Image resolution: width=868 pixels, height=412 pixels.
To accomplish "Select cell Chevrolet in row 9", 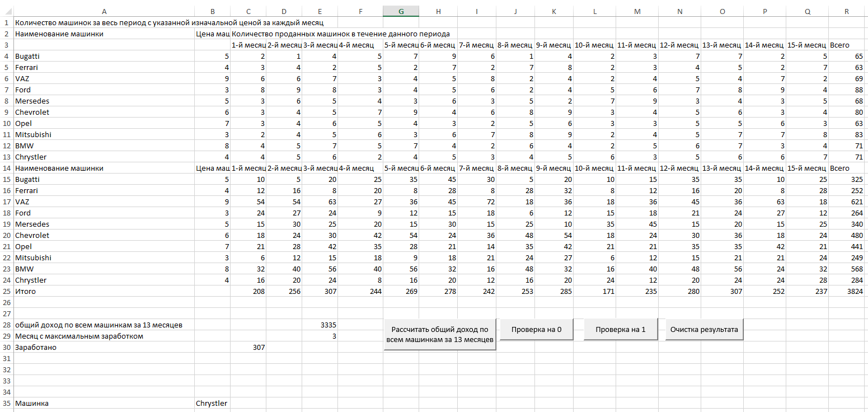I will [x=104, y=112].
